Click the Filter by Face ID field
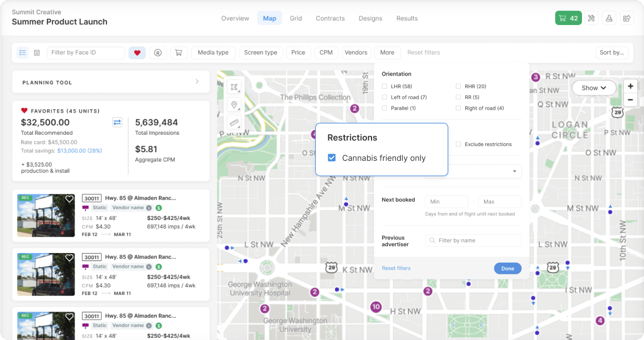 (85, 53)
